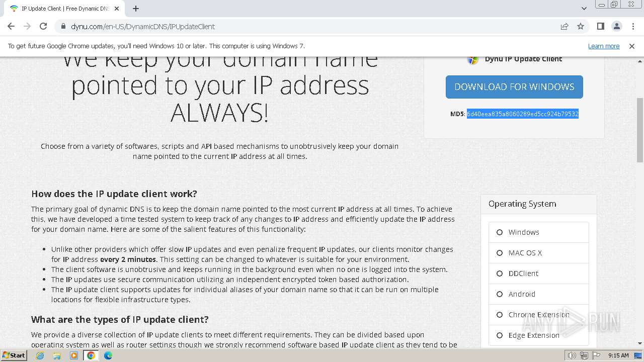The height and width of the screenshot is (362, 644).
Task: Toggle the browser side panel
Action: click(x=601, y=26)
